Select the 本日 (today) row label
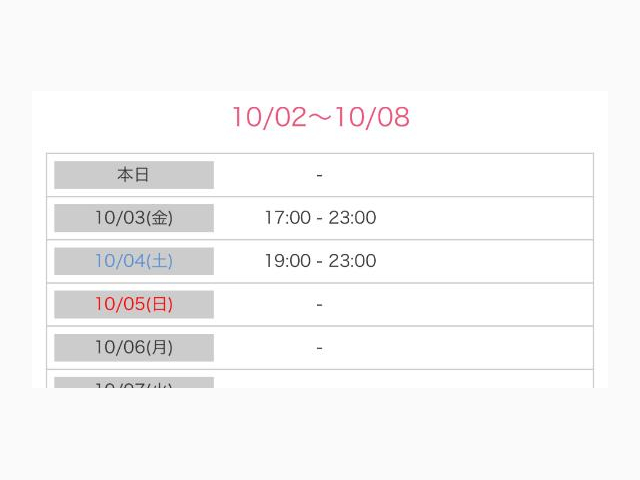Image resolution: width=640 pixels, height=480 pixels. (133, 175)
